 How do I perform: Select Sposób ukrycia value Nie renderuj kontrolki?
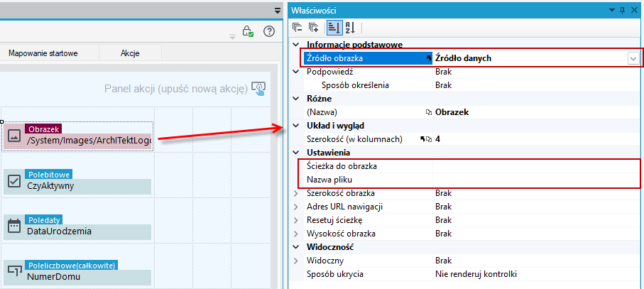[475, 274]
